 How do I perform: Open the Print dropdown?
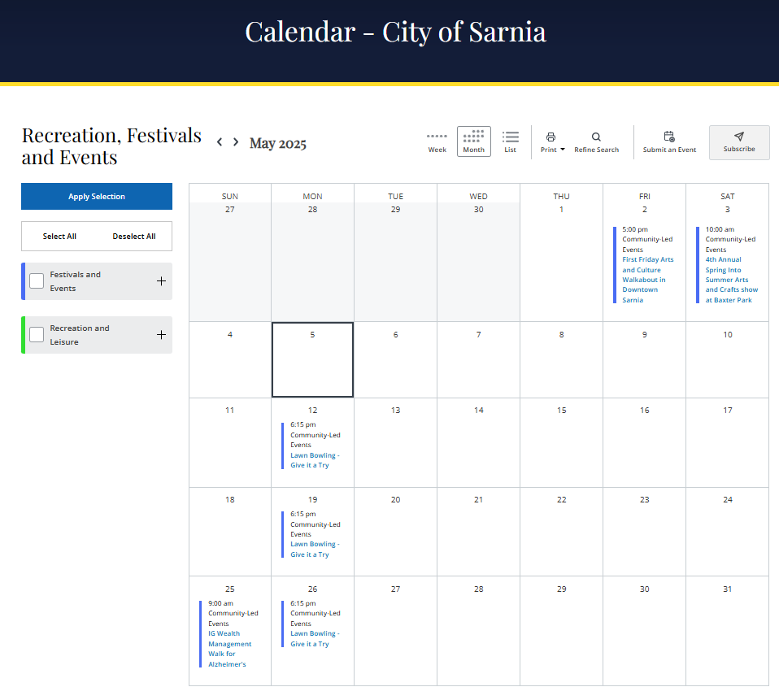tap(552, 142)
